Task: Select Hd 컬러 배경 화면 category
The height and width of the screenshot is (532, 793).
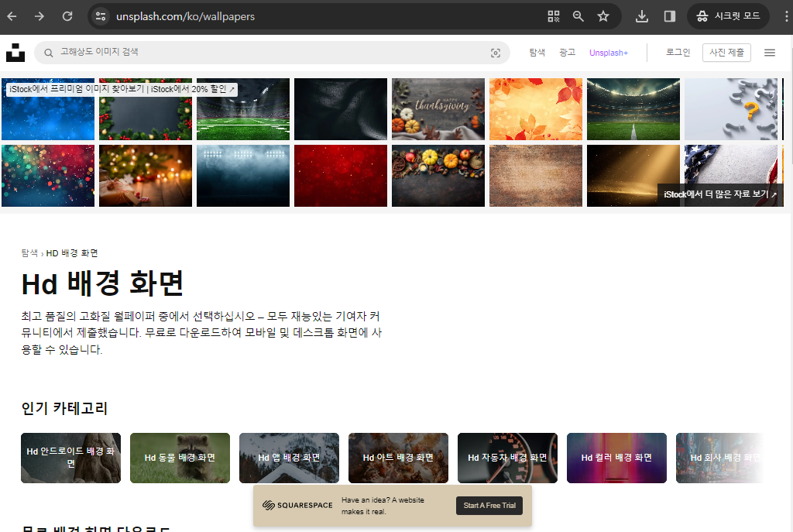Action: [616, 458]
